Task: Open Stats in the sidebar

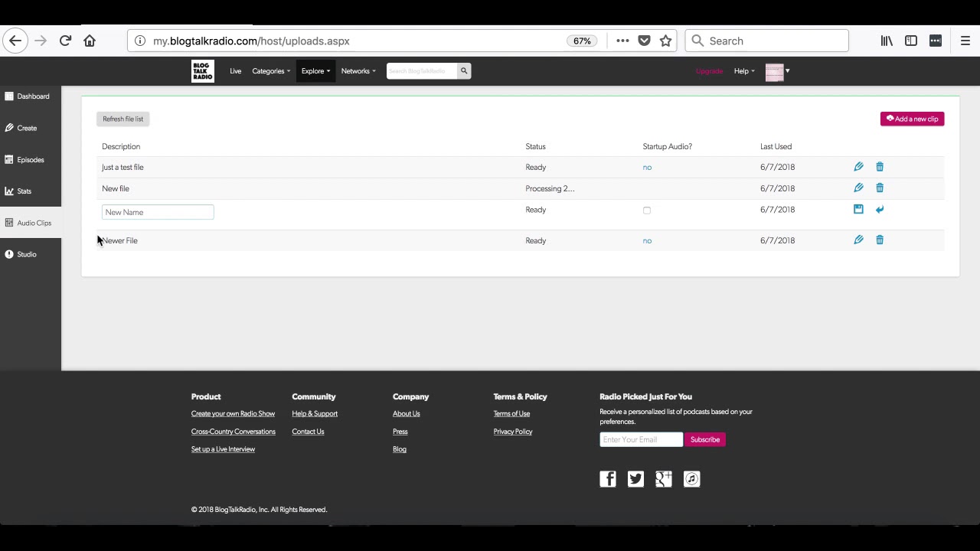Action: [18, 191]
